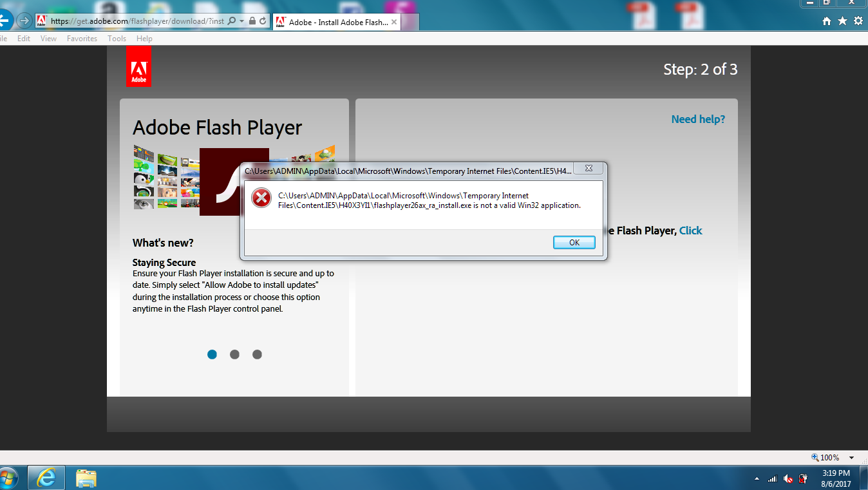
Task: Show hidden tray icons arrow
Action: tap(757, 479)
